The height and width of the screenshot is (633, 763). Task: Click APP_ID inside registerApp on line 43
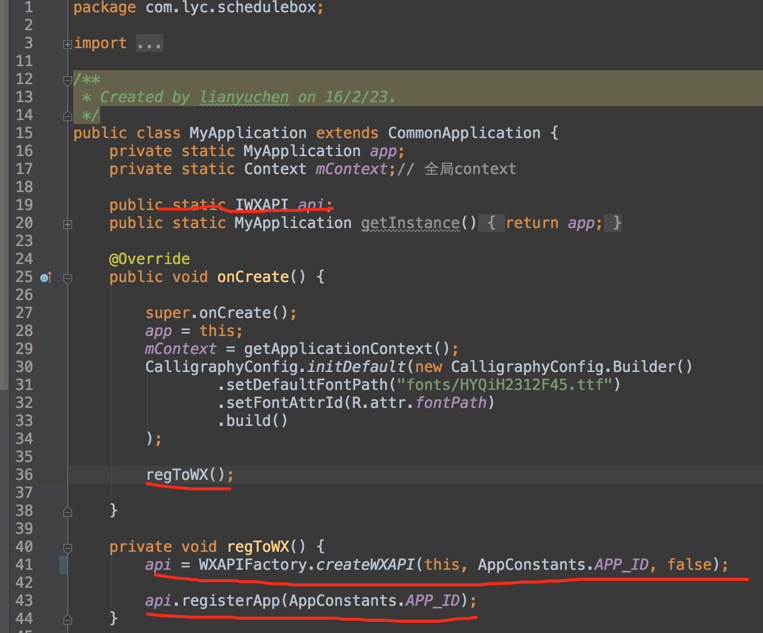pos(433,600)
